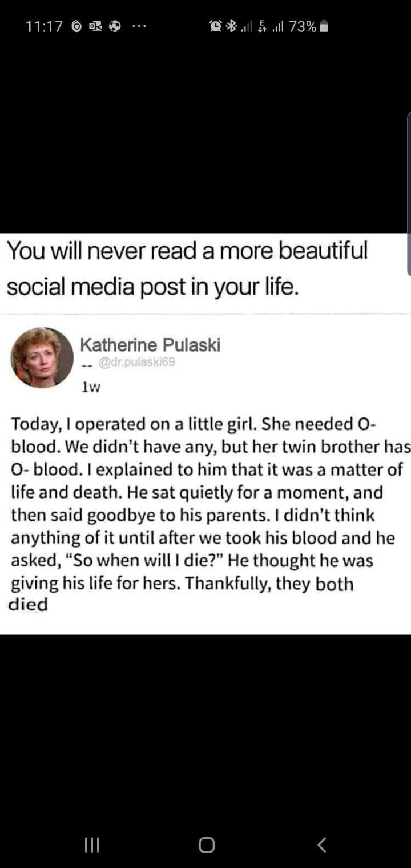This screenshot has width=411, height=868.
Task: Click Katherine Pulaski's profile picture
Action: (x=42, y=357)
